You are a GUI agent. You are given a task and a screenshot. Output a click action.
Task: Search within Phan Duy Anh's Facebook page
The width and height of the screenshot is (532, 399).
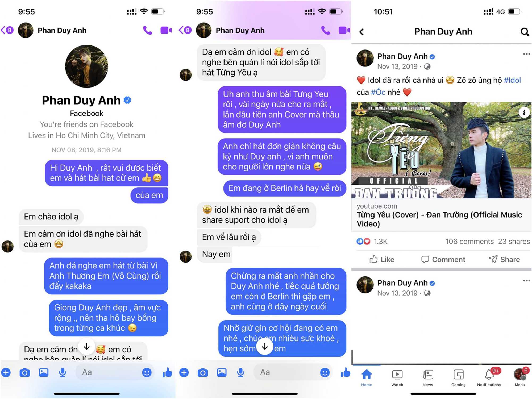(x=525, y=32)
